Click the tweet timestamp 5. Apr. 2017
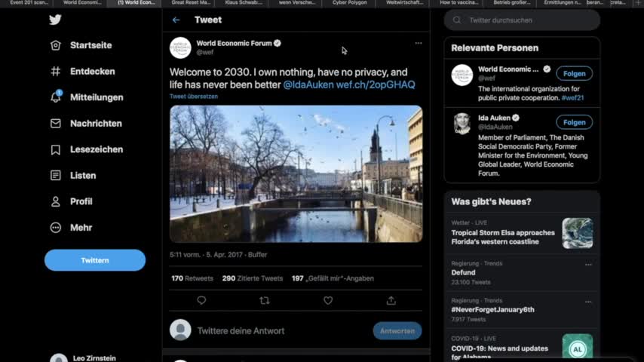644x362 pixels. 224,255
